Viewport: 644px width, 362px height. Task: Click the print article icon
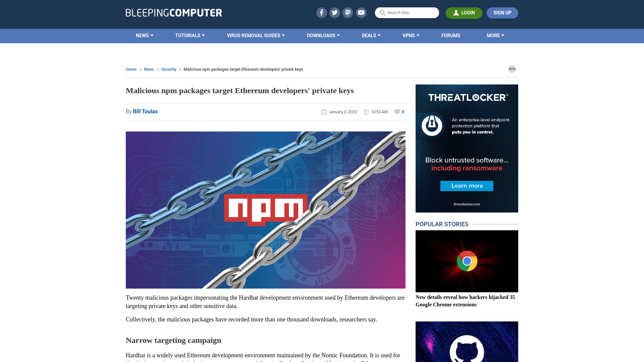pyautogui.click(x=512, y=69)
